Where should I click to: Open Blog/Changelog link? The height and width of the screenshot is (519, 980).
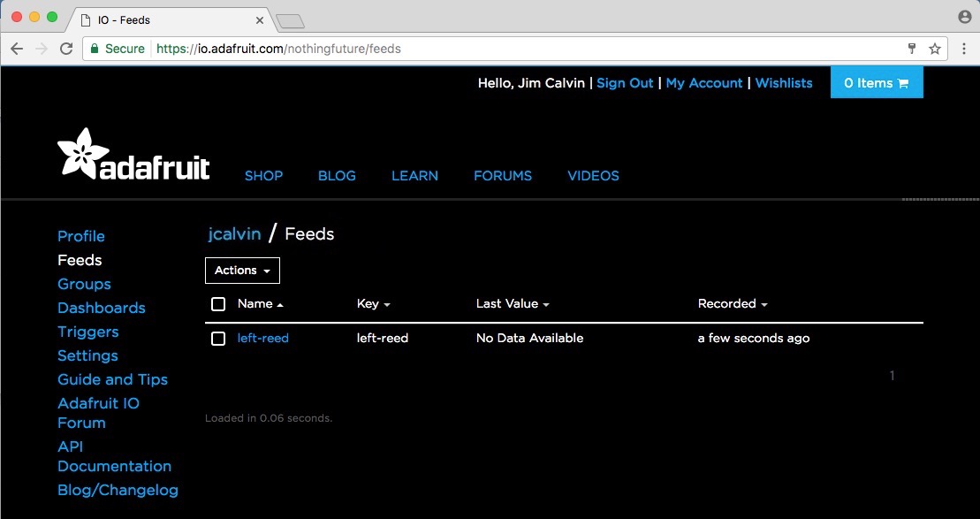pyautogui.click(x=118, y=490)
